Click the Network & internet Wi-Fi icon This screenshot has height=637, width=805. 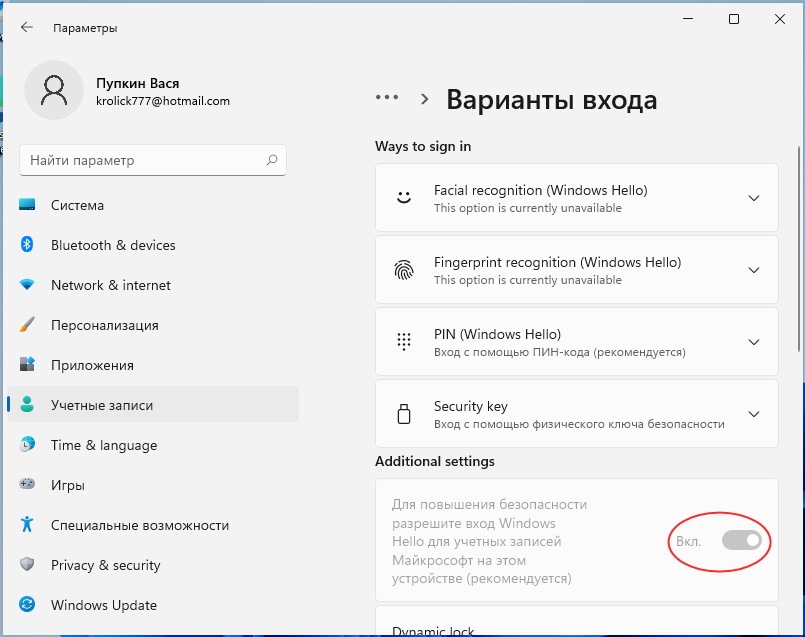28,285
